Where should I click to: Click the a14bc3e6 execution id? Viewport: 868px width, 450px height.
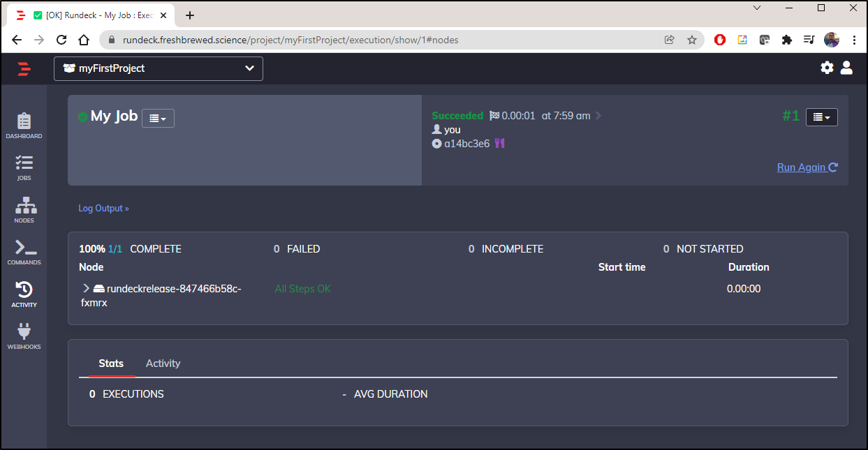pos(467,144)
